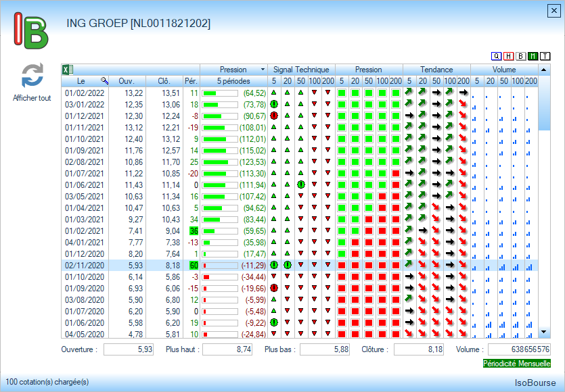Click pressure bar in 01/10/2020 row
The width and height of the screenshot is (565, 392).
pyautogui.click(x=220, y=277)
